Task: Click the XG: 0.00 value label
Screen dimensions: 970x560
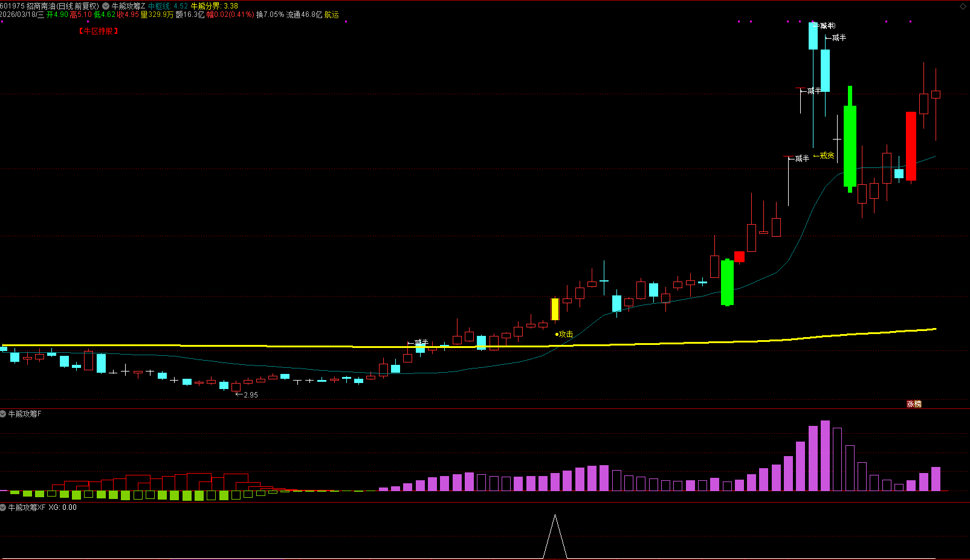Action: pyautogui.click(x=63, y=507)
